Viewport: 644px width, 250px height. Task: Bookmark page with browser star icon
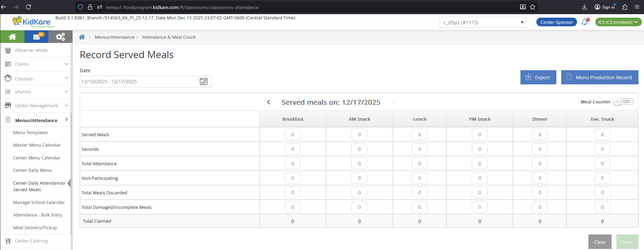point(533,7)
